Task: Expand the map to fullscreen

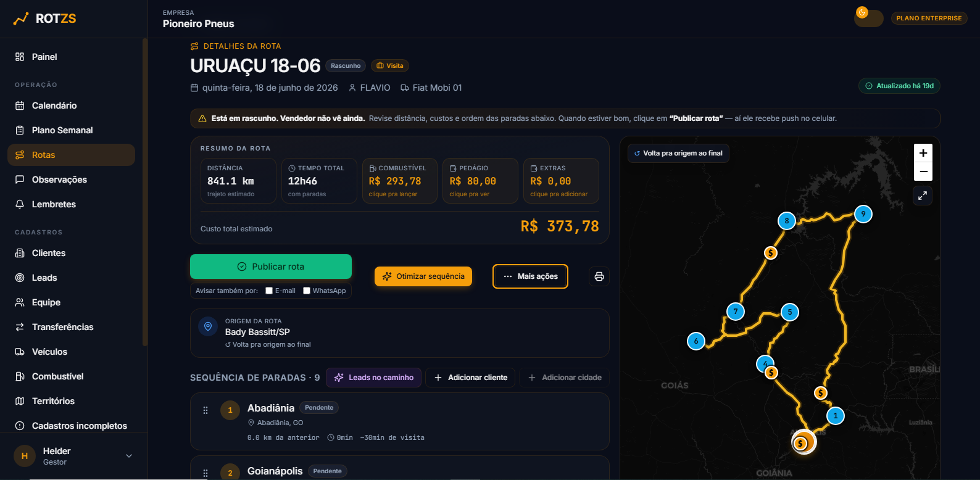Action: (x=923, y=196)
